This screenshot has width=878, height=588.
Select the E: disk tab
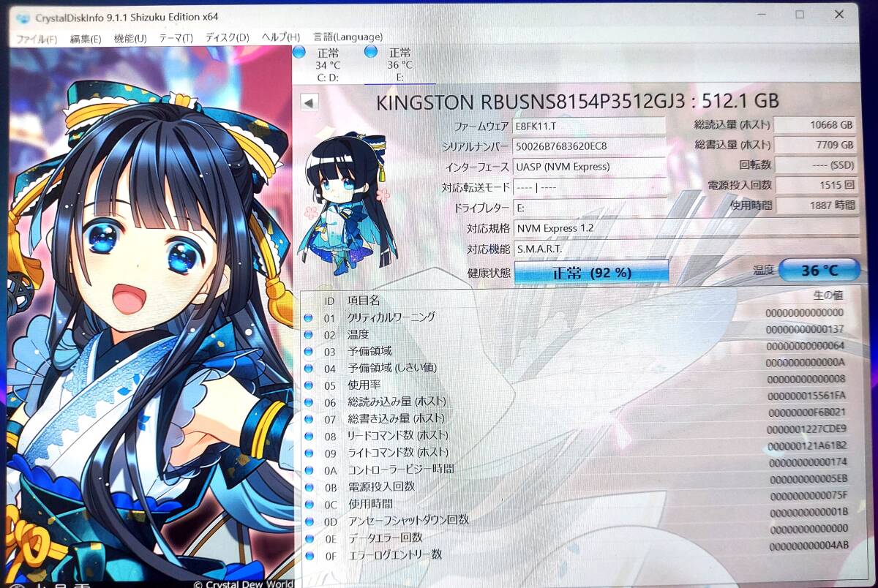(x=399, y=64)
